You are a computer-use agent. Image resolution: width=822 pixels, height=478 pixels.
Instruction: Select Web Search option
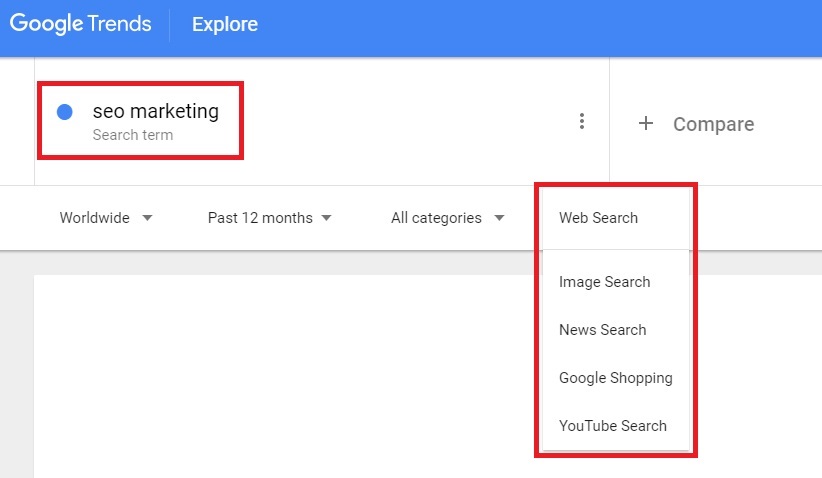599,218
